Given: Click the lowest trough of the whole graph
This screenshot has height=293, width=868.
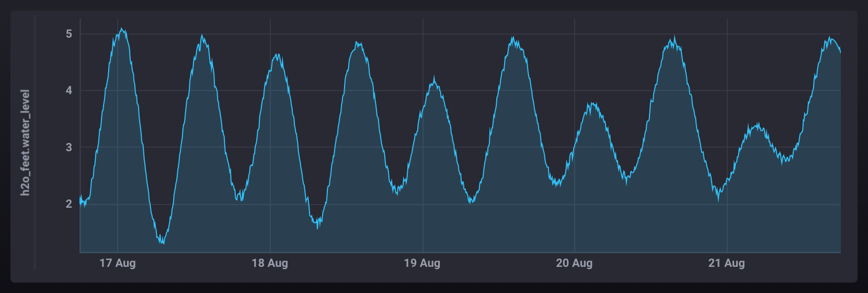Looking at the screenshot, I should pyautogui.click(x=163, y=243).
